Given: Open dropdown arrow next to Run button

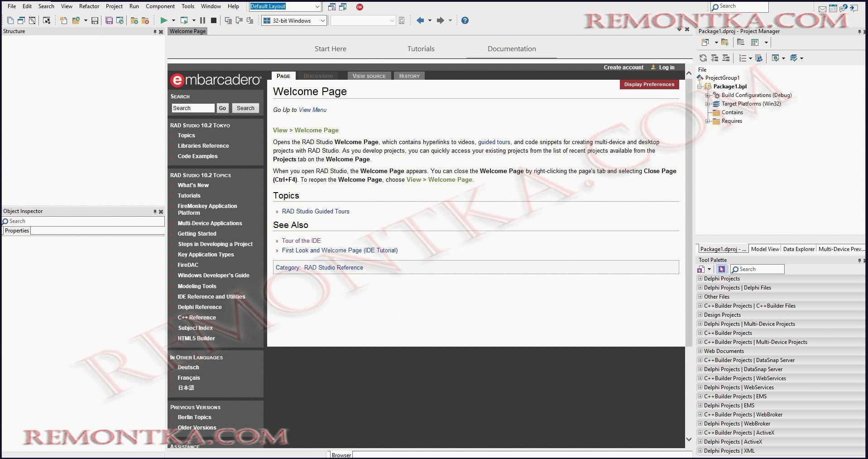Looking at the screenshot, I should pos(173,20).
